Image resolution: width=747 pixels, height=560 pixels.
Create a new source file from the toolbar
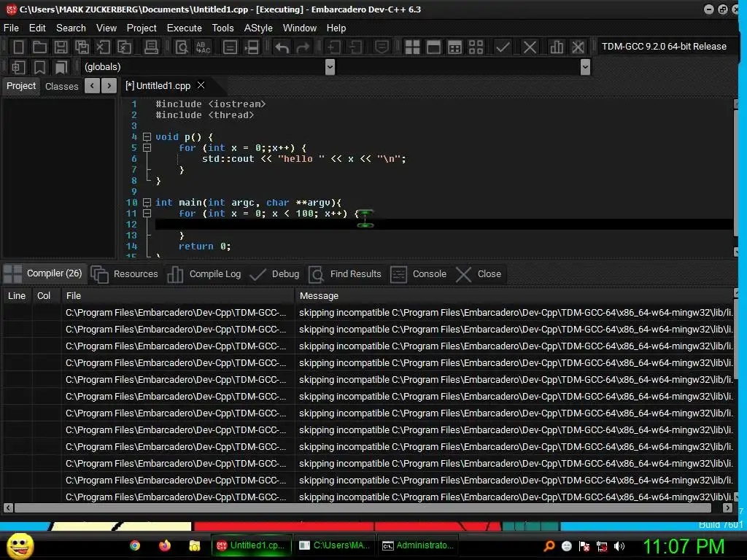click(18, 47)
